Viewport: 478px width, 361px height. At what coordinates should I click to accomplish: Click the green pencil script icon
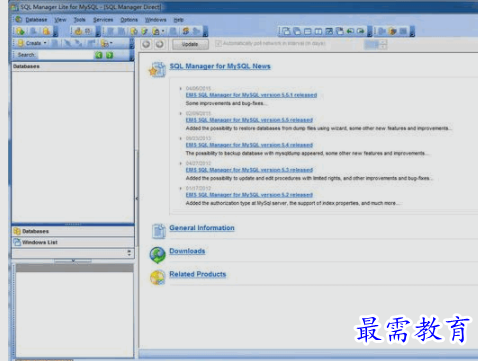144,31
